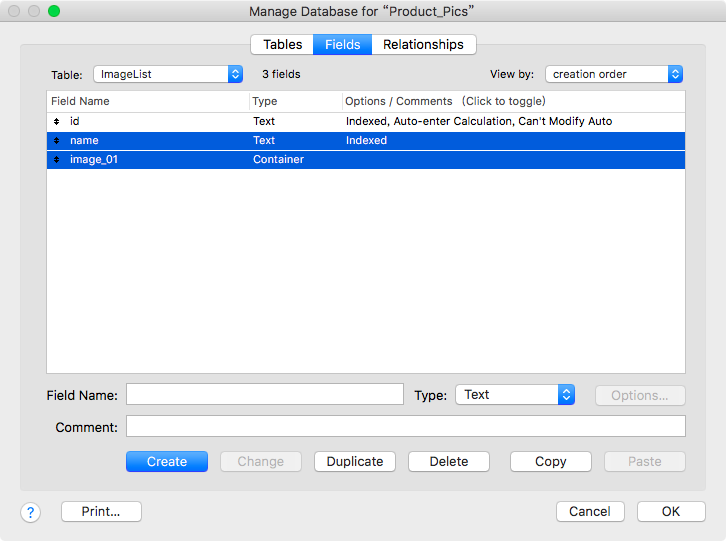Expand the View by creation order dropdown
This screenshot has width=726, height=541.
(x=614, y=74)
